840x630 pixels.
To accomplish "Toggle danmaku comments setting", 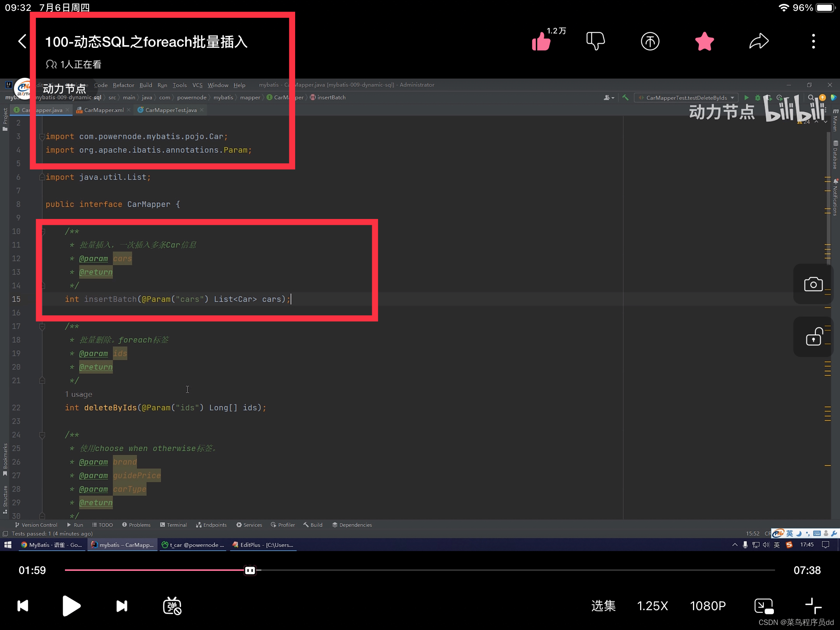I will [x=172, y=605].
